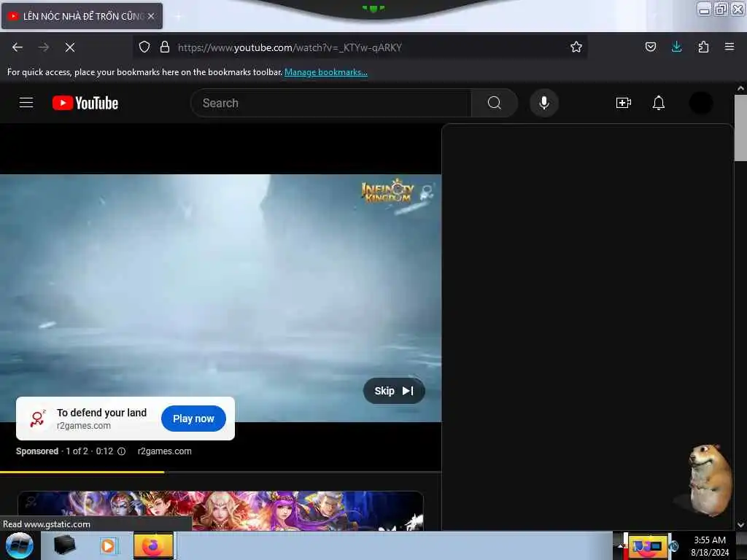Open the tracking protection shield icon
Screen dimensions: 747x560
(144, 47)
